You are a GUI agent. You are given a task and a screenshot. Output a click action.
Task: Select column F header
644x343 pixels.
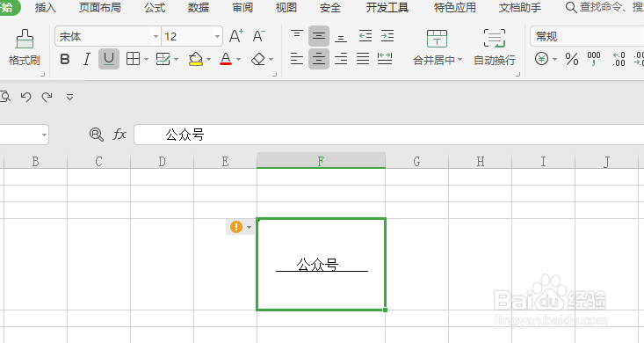(321, 161)
